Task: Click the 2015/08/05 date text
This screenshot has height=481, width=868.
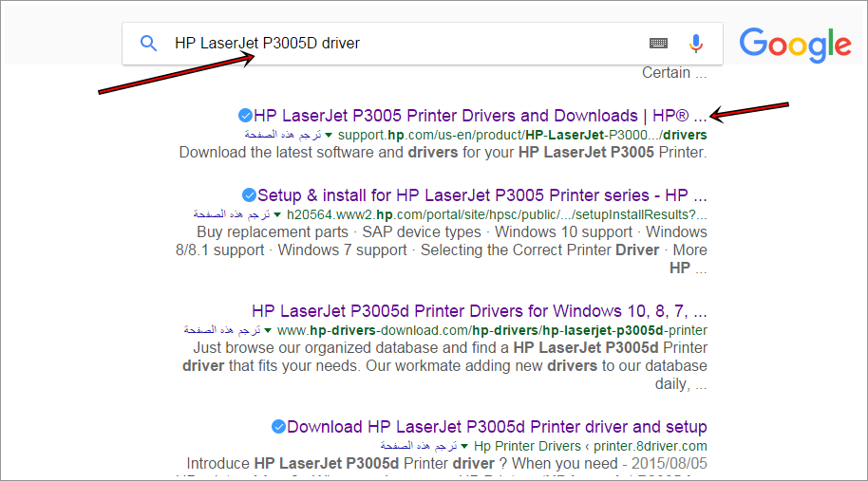Action: (x=670, y=463)
